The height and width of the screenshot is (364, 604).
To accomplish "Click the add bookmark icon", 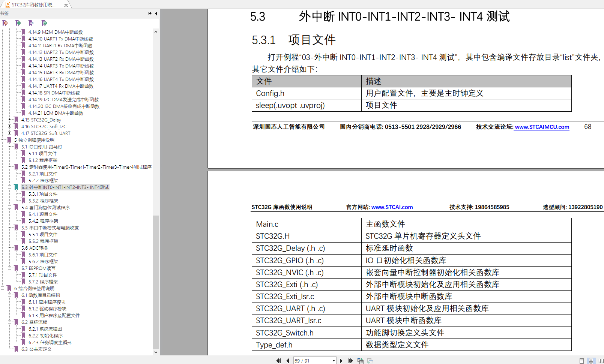I will (18, 23).
